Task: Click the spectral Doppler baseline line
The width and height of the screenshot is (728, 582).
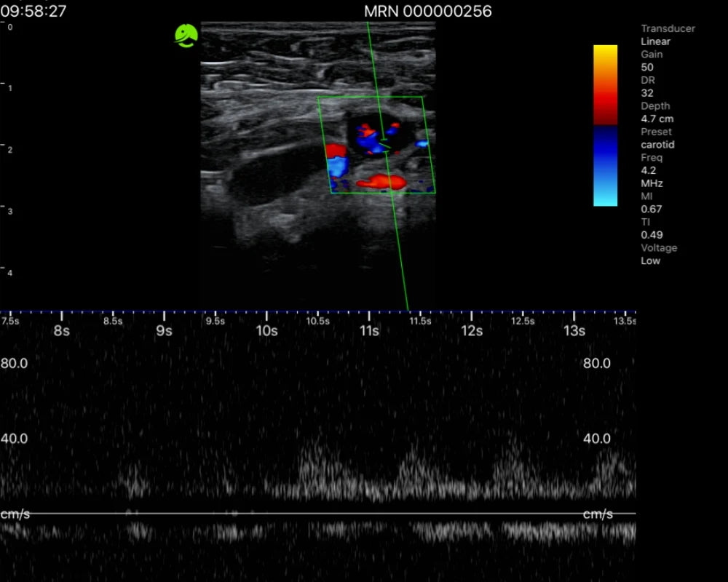Action: click(x=318, y=514)
